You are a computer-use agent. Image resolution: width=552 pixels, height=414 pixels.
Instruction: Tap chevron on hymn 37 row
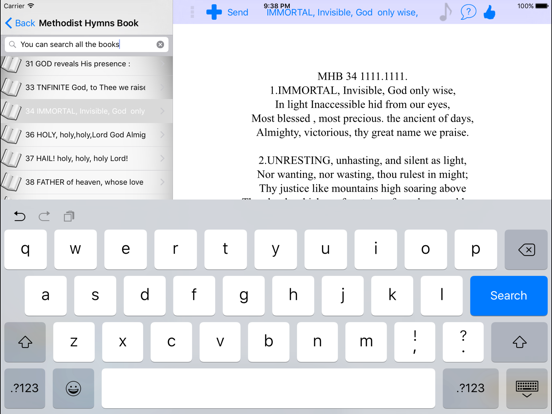(x=162, y=158)
